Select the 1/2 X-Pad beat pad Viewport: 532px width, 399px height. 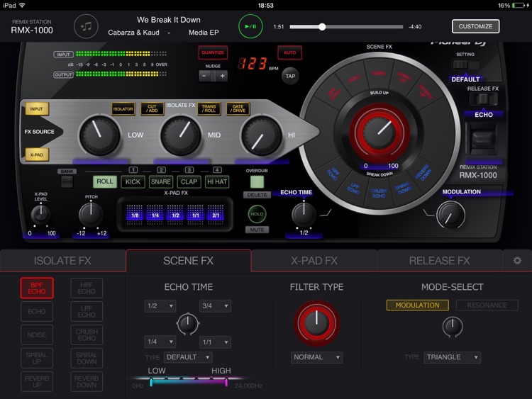tap(175, 215)
